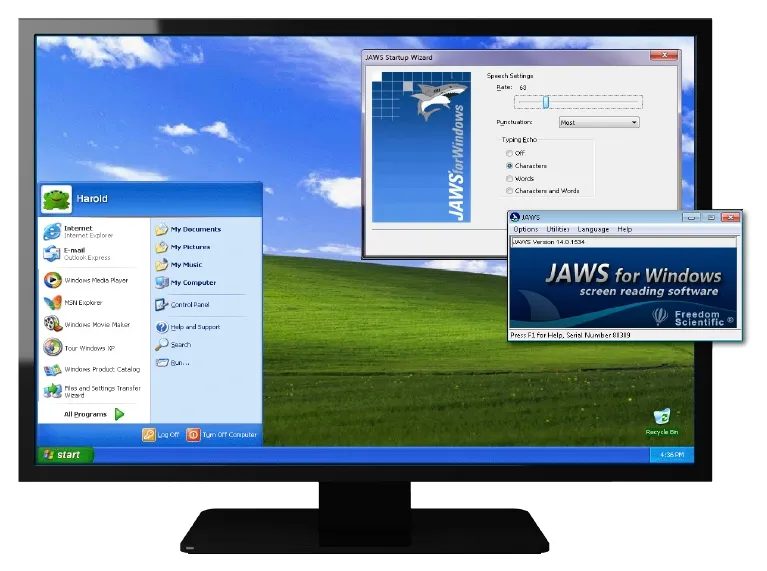Image resolution: width=767 pixels, height=571 pixels.
Task: Select Characters typing echo option
Action: click(x=509, y=166)
